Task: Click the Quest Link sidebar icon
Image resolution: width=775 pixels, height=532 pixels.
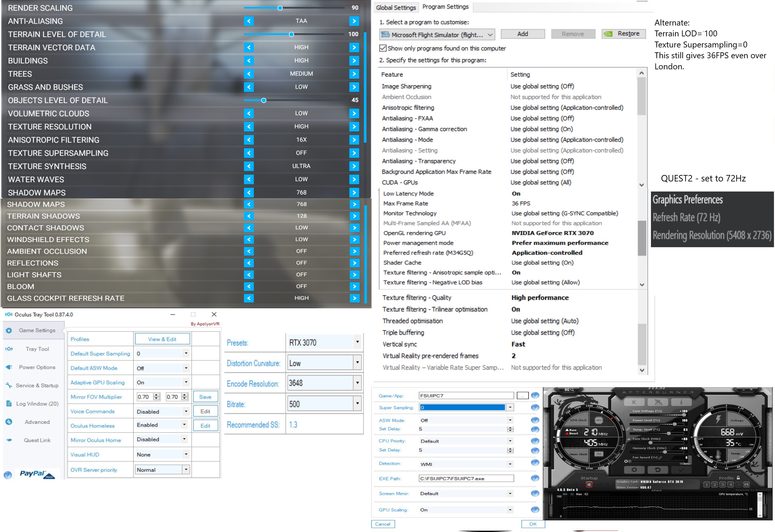Action: 9,440
